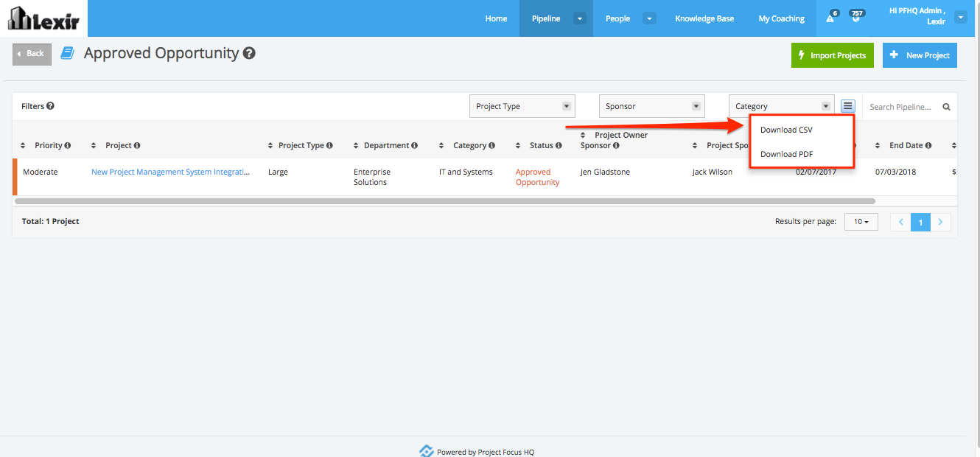Screen dimensions: 980x457
Task: Open the Category filter dropdown
Action: pyautogui.click(x=782, y=106)
